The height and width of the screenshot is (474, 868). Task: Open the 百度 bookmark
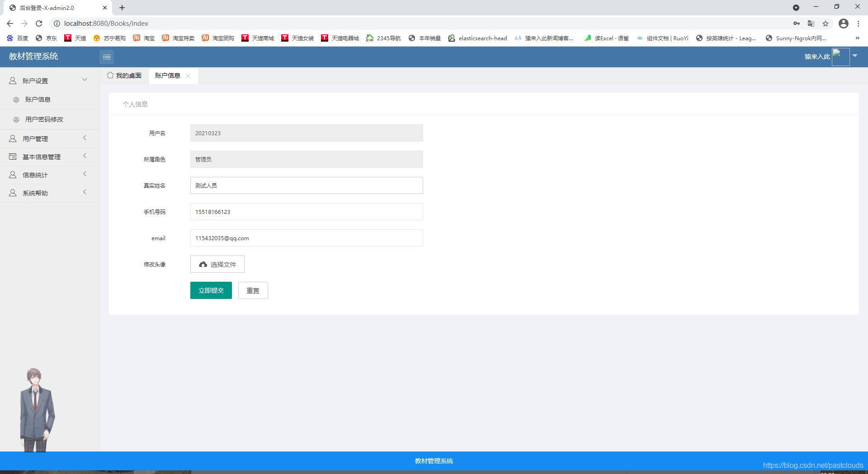coord(17,38)
